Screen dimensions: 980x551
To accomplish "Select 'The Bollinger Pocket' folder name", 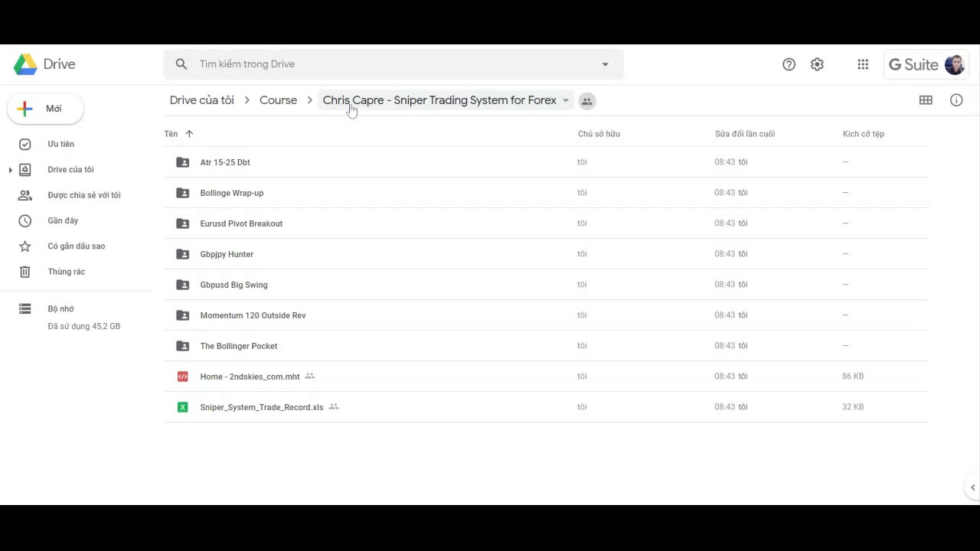I will 239,346.
